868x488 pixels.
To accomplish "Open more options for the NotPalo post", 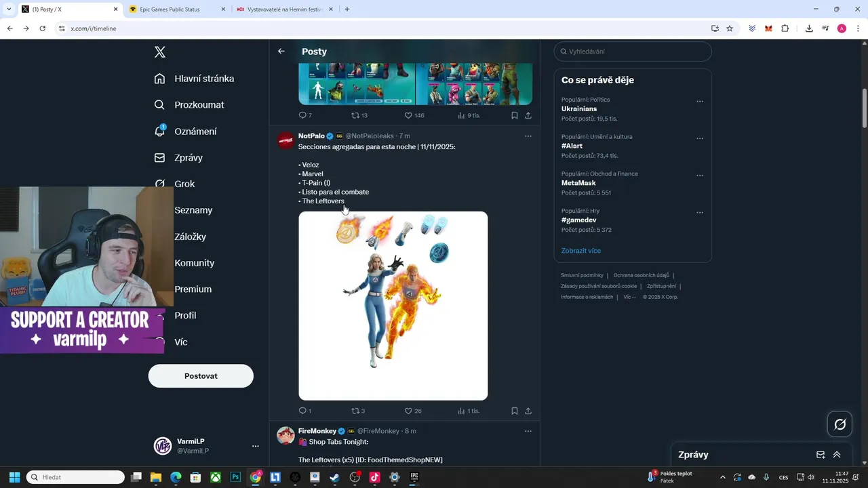I will pos(528,136).
